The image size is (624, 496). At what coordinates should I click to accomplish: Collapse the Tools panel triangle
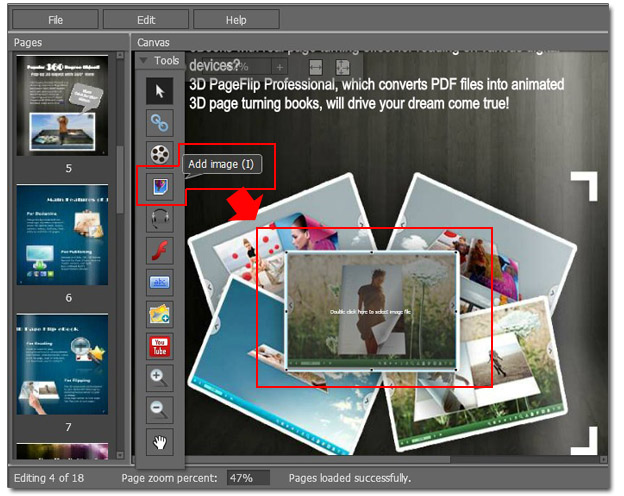(144, 61)
